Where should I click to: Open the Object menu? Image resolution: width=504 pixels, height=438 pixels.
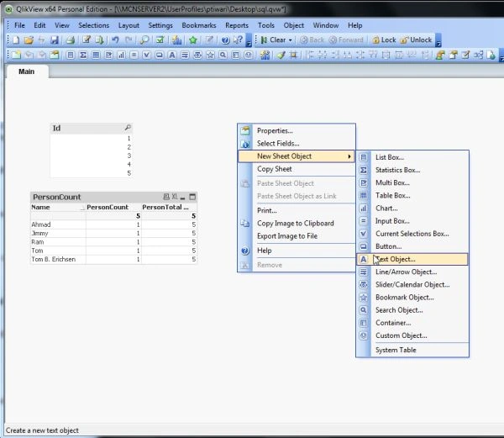(x=293, y=25)
